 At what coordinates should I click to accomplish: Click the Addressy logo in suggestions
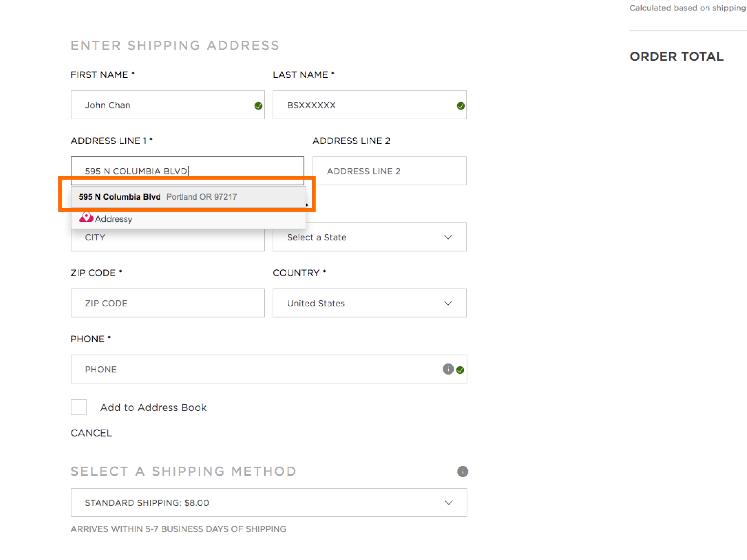105,219
